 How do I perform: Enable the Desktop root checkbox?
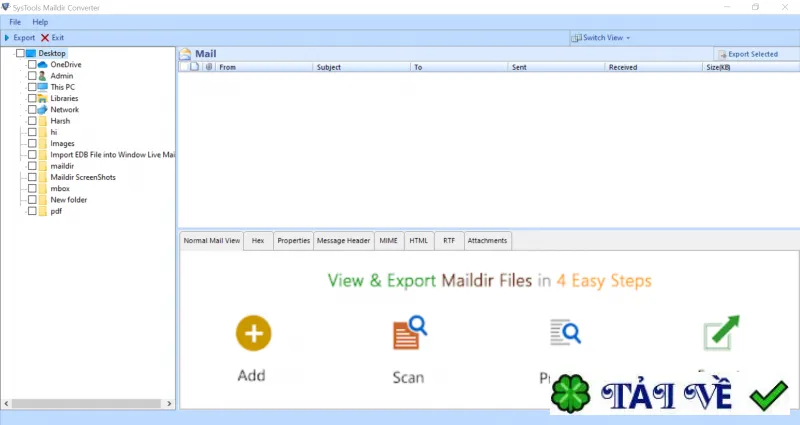coord(20,53)
